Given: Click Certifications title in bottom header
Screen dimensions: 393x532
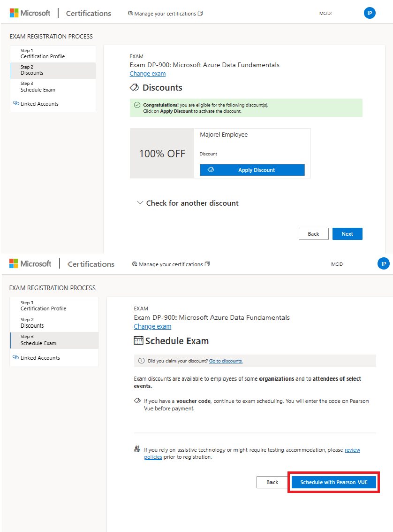Looking at the screenshot, I should tap(91, 264).
